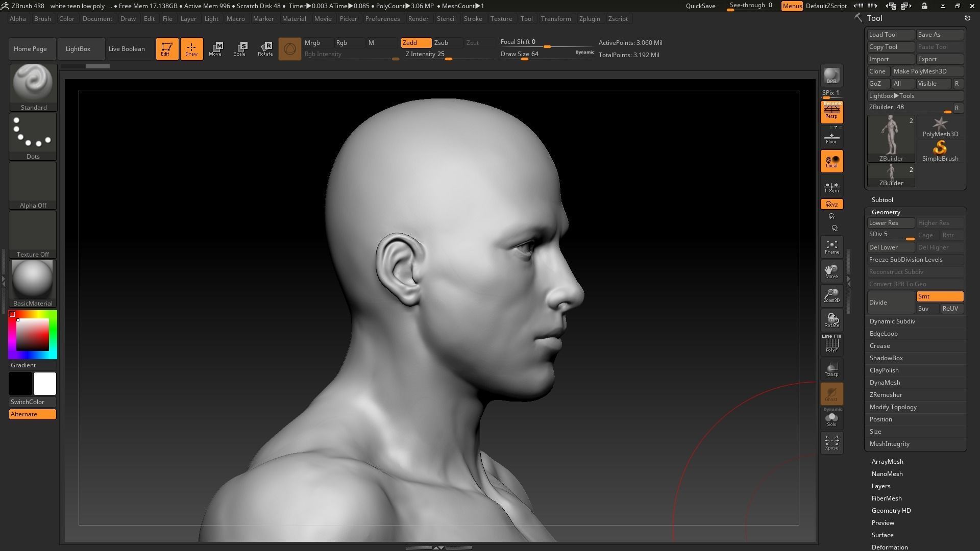Expand the FiberMesh section
The height and width of the screenshot is (551, 980).
887,498
